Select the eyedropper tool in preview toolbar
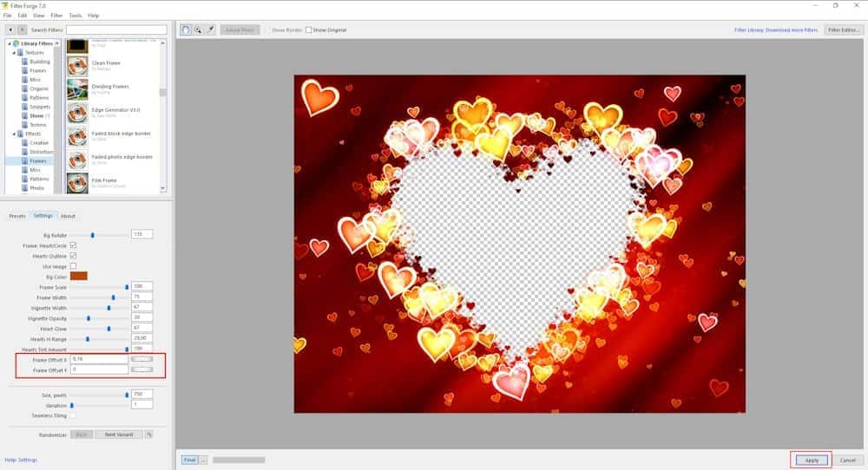This screenshot has height=470, width=868. [x=210, y=29]
